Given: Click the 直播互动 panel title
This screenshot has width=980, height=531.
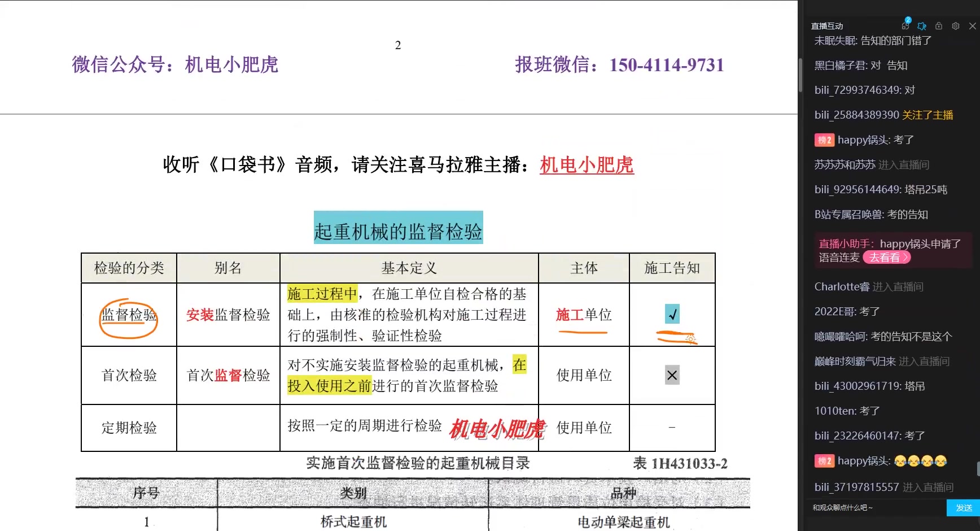Looking at the screenshot, I should pyautogui.click(x=826, y=26).
